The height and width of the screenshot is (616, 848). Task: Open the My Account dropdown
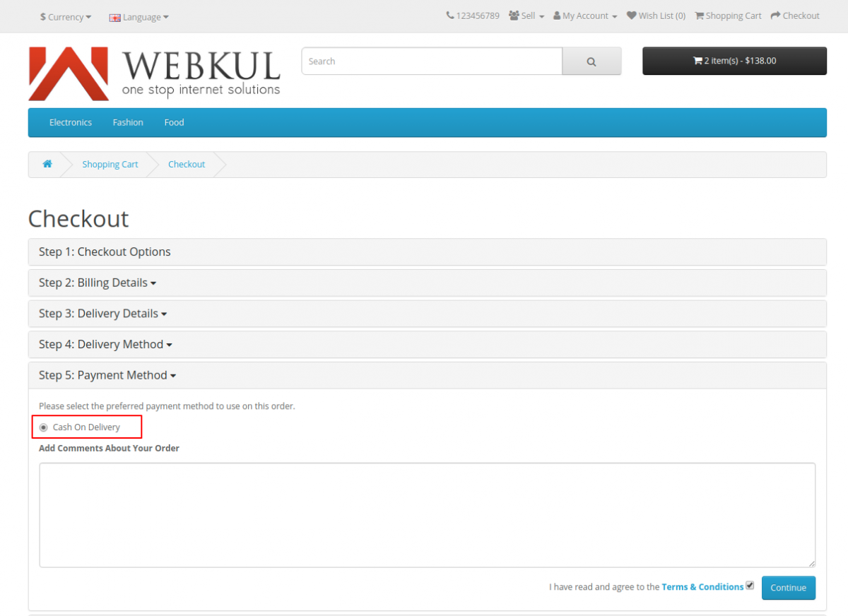585,16
